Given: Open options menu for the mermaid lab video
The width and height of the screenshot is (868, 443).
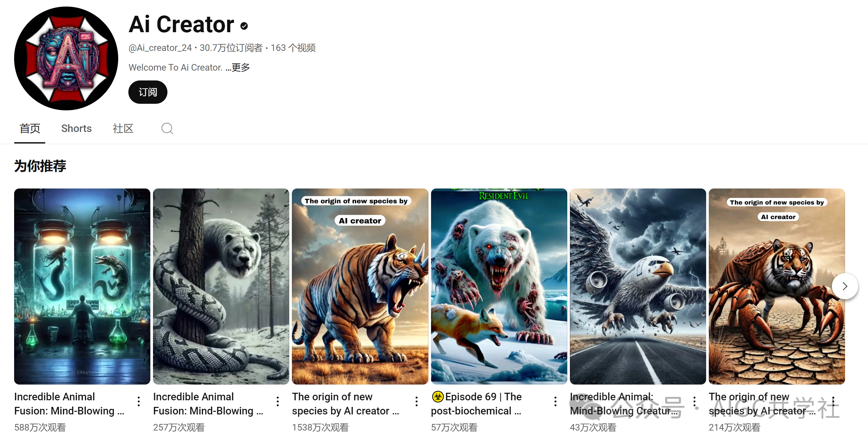Looking at the screenshot, I should point(139,401).
